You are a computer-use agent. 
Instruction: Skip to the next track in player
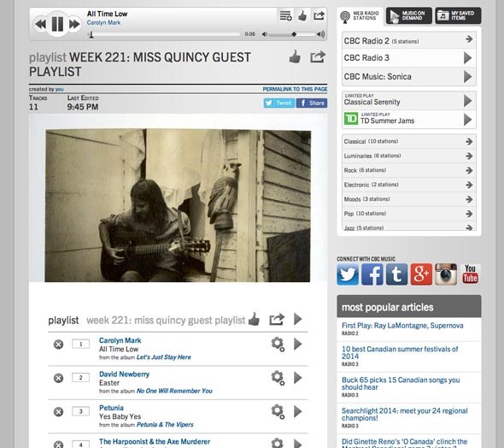tap(74, 24)
